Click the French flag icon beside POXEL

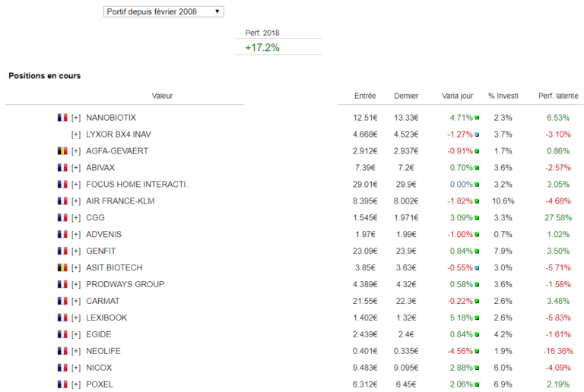pos(62,385)
